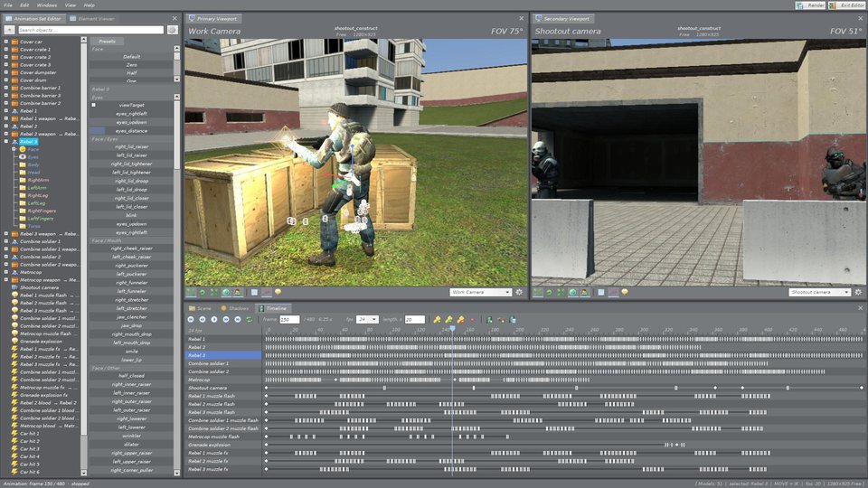Expand the Metrocop tree node
Screen dimensions: 868x488
click(x=6, y=272)
